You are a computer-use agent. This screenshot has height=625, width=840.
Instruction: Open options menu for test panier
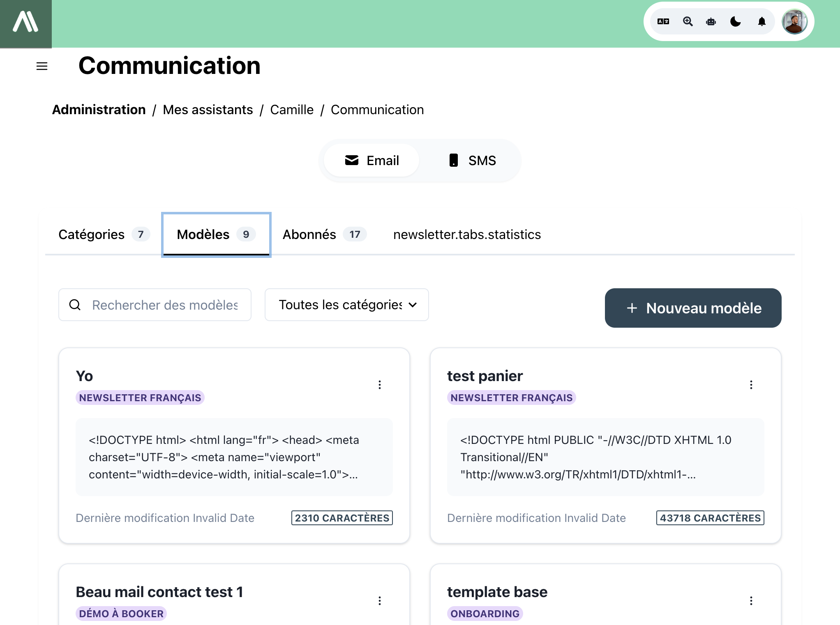click(x=751, y=385)
